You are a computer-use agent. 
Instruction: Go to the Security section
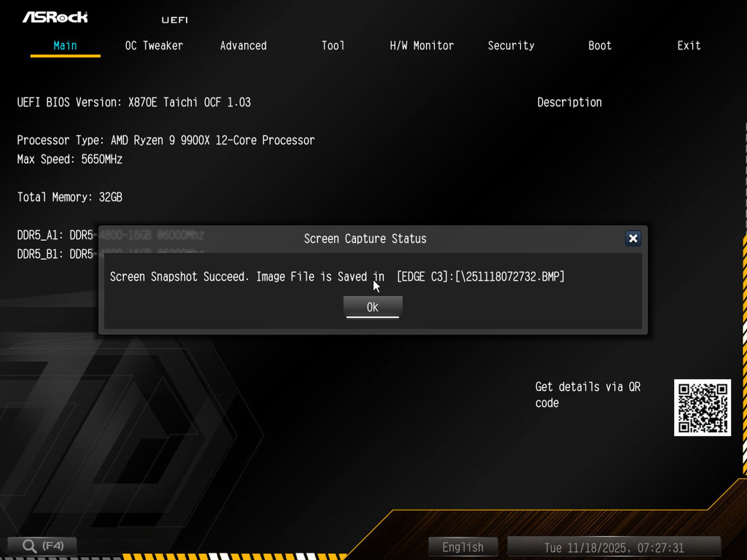(x=511, y=45)
